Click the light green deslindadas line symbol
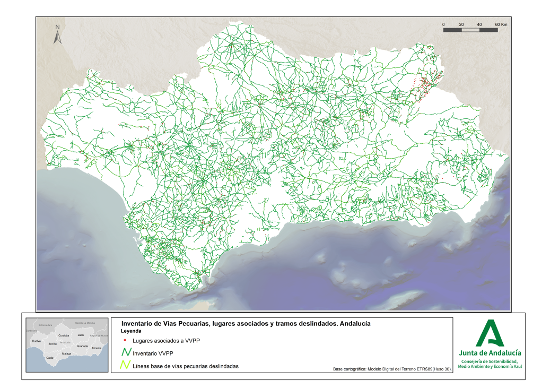The height and width of the screenshot is (388, 548). (125, 365)
